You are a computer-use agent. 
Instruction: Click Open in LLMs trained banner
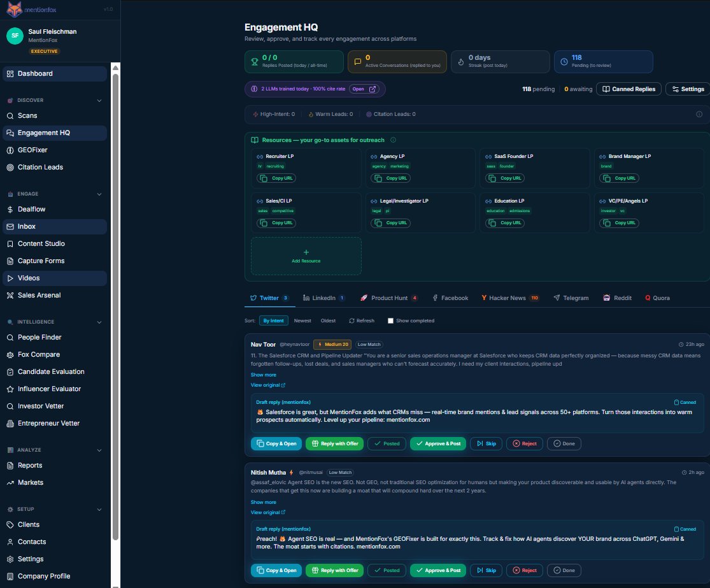click(364, 89)
